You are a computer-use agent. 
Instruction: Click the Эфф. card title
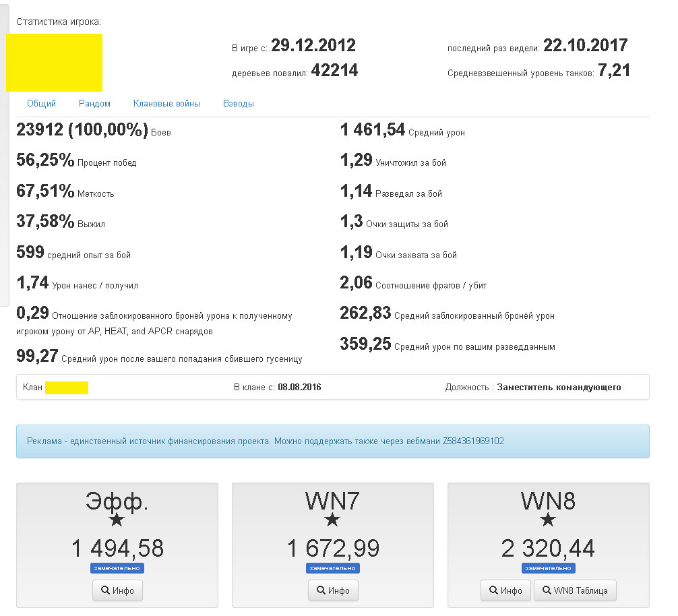coord(117,501)
